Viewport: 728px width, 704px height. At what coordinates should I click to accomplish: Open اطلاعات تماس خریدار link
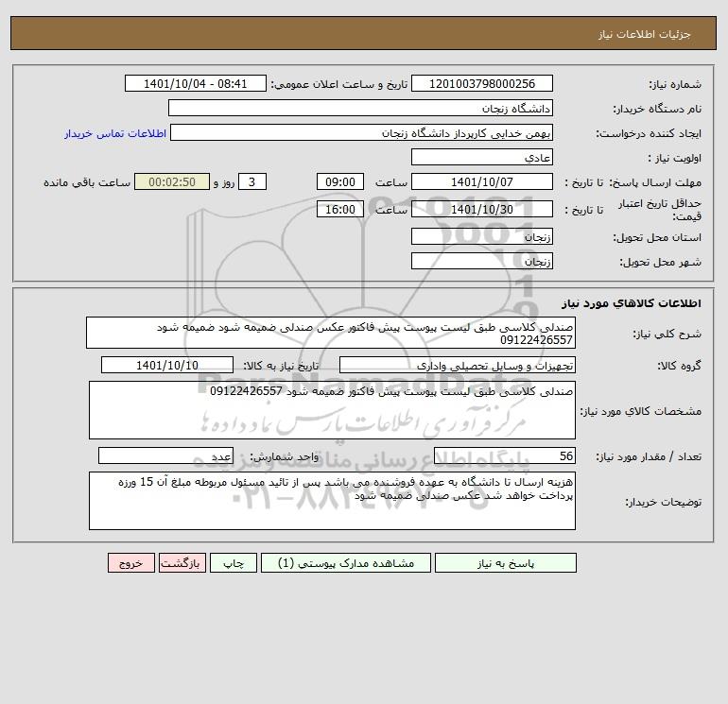click(115, 133)
